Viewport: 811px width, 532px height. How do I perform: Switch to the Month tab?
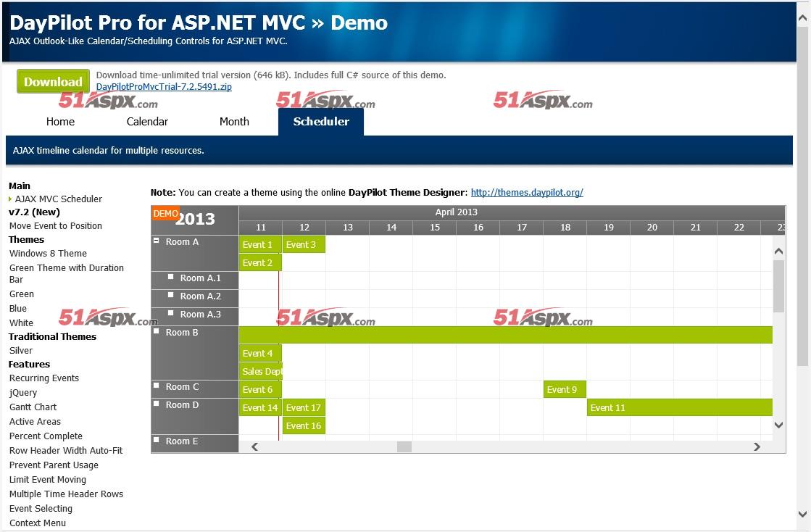[x=234, y=122]
